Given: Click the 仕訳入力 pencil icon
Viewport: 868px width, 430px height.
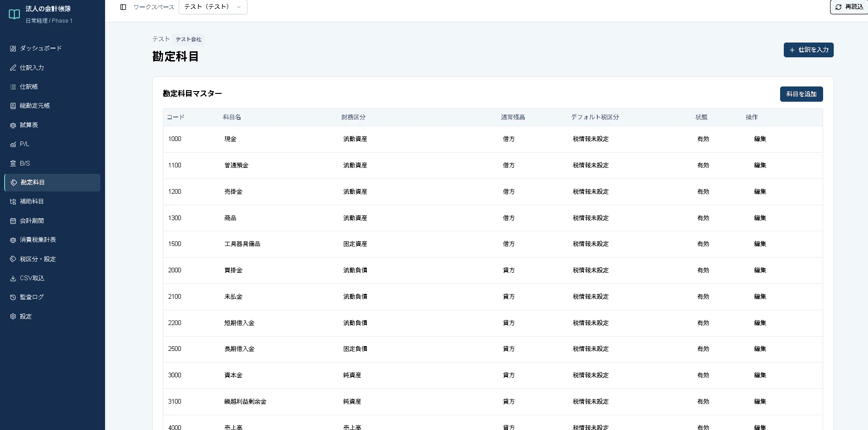Looking at the screenshot, I should coord(13,68).
